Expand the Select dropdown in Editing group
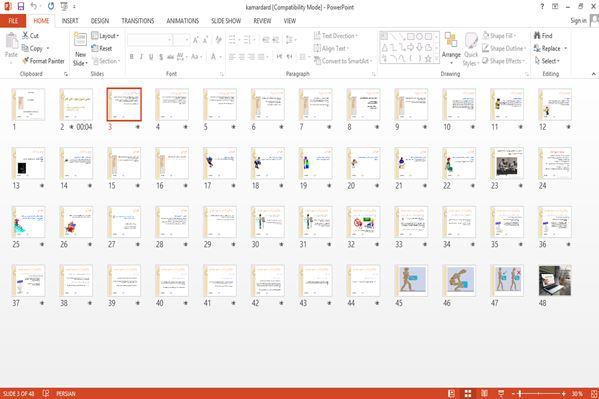 coord(547,61)
